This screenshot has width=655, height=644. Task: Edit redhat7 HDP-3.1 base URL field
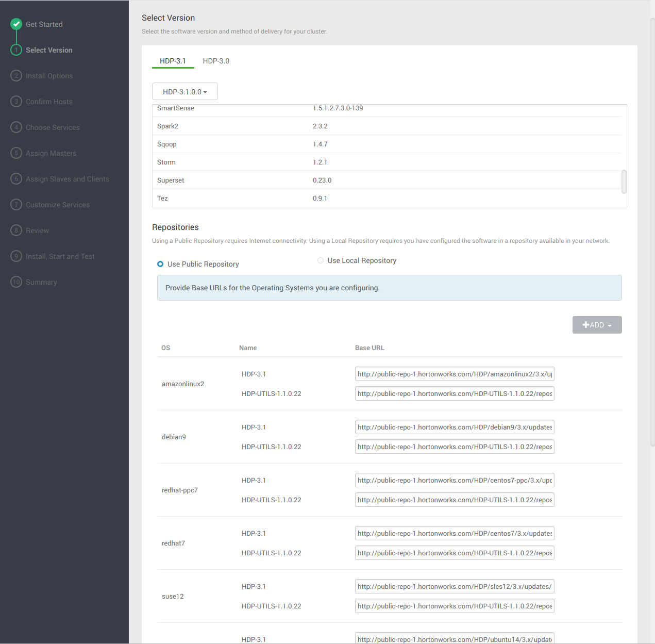[455, 533]
